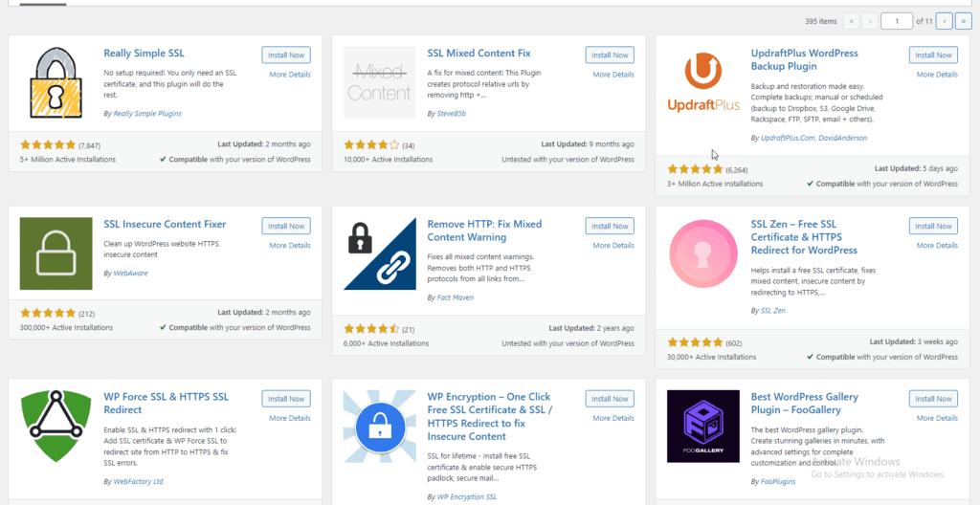
Task: View More Details for SSL Insecure Content Fixer
Action: click(x=290, y=246)
